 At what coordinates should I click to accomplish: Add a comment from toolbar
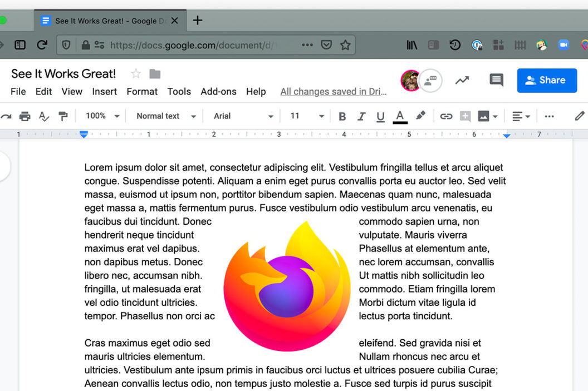pyautogui.click(x=465, y=116)
